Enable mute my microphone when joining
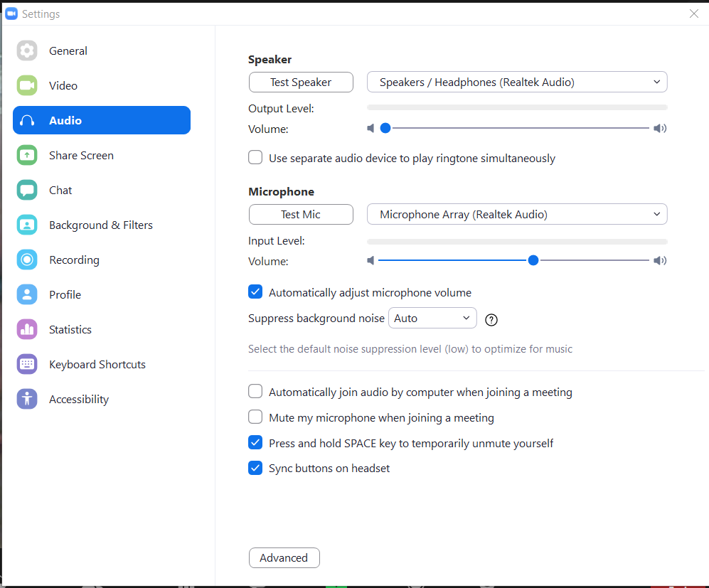This screenshot has height=588, width=709. pos(255,417)
